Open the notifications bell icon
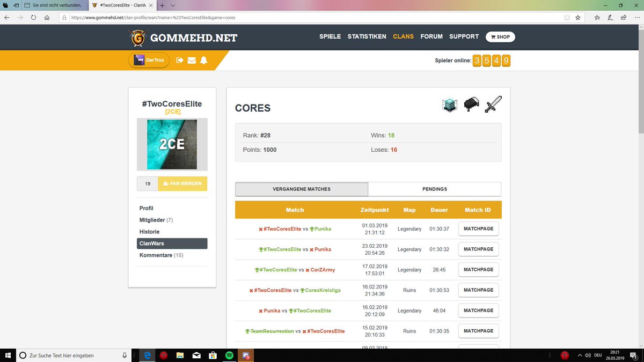644x362 pixels. (x=203, y=61)
